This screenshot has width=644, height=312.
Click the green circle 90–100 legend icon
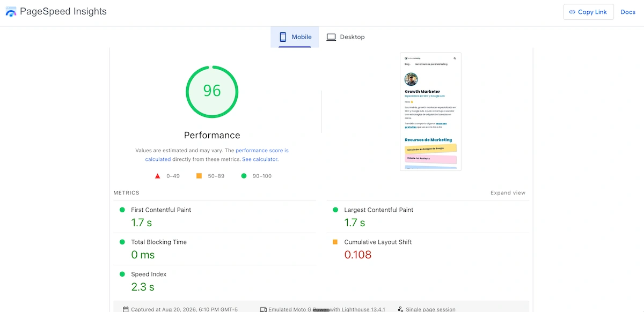244,176
